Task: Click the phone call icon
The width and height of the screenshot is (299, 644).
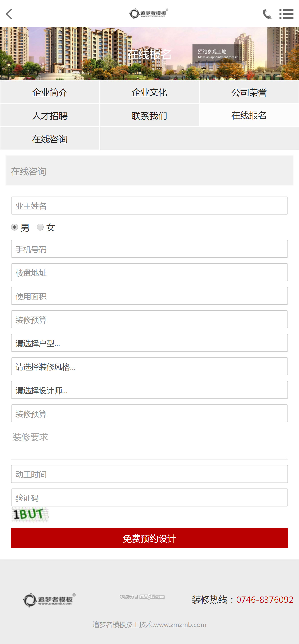Action: pos(267,14)
